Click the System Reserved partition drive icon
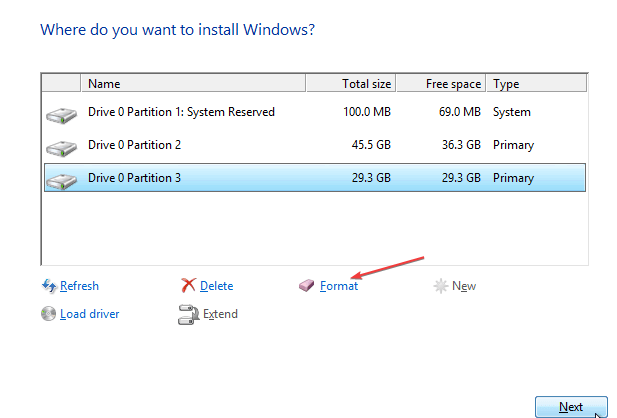 click(x=61, y=114)
